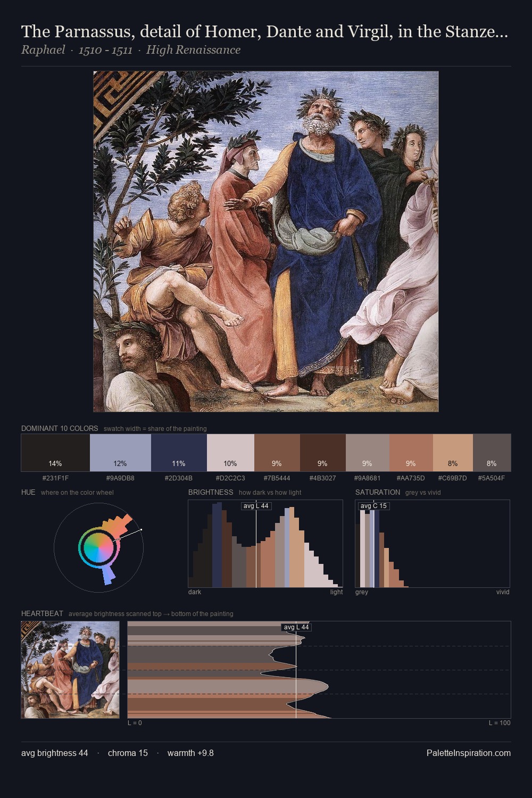
Task: Open the main Parnassus painting image
Action: point(266,242)
